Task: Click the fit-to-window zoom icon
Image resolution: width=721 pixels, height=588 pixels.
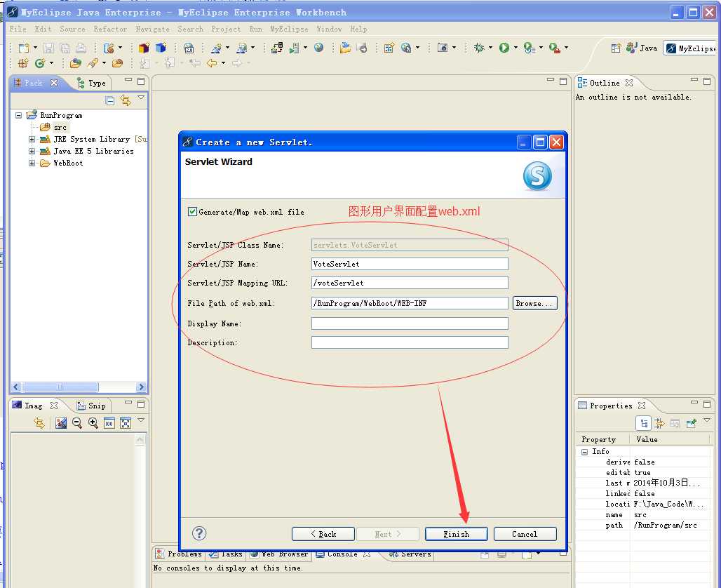Action: pos(125,423)
